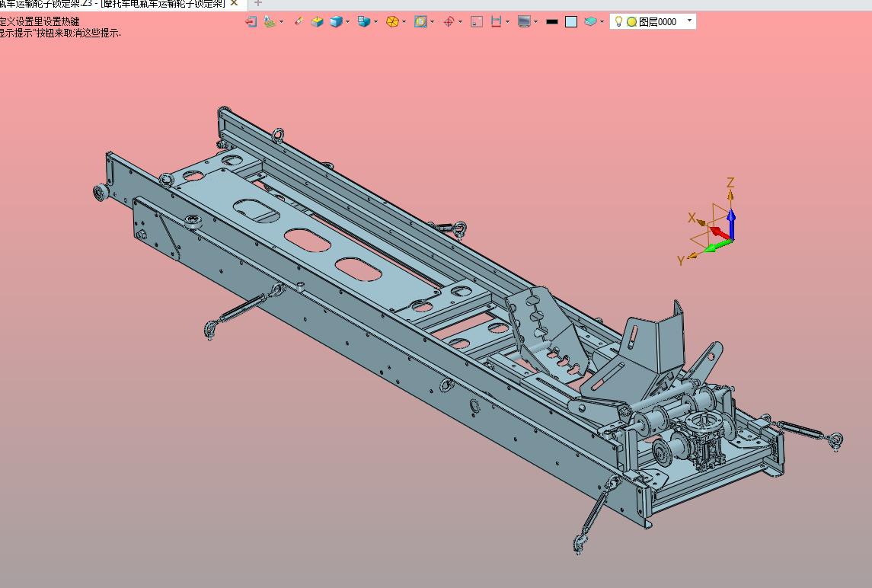Screen dimensions: 872x588
Task: Click the hint text about 提示 button
Action: point(60,33)
